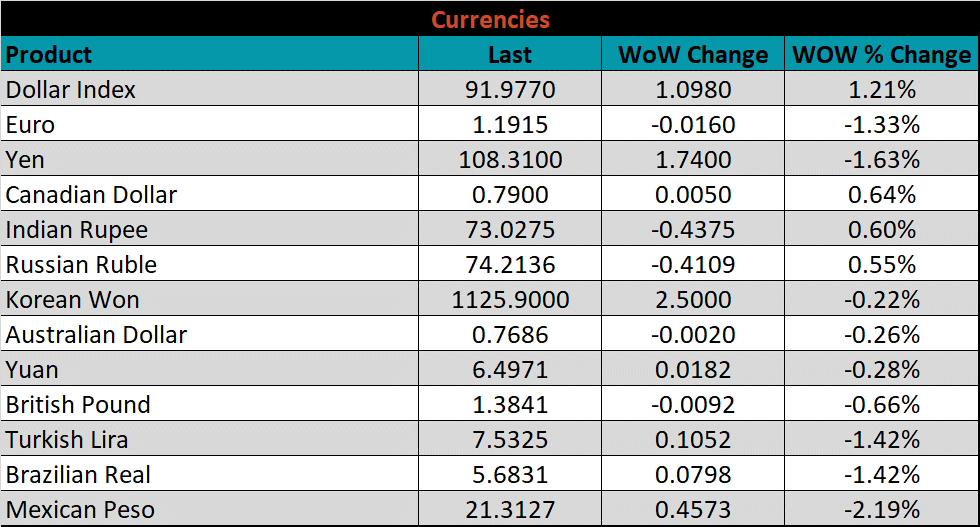Select Korean Won last value 1125.9000
The height and width of the screenshot is (527, 980).
510,300
